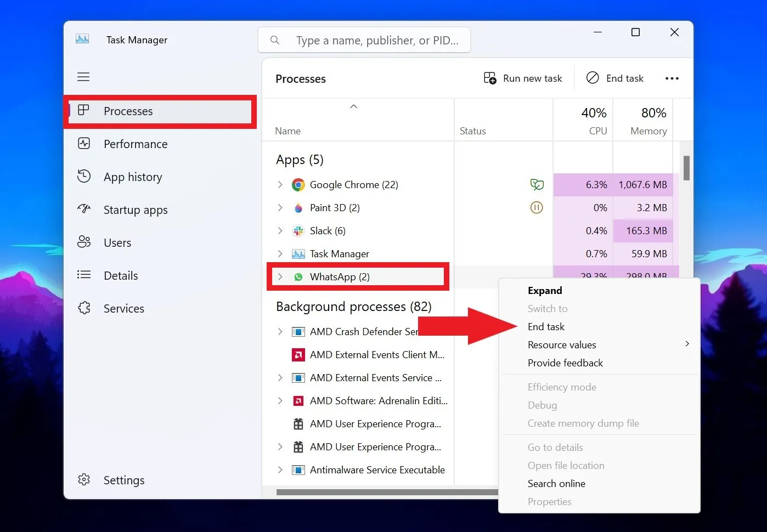Click the collapse arrow above Name column
The width and height of the screenshot is (767, 532).
(354, 106)
